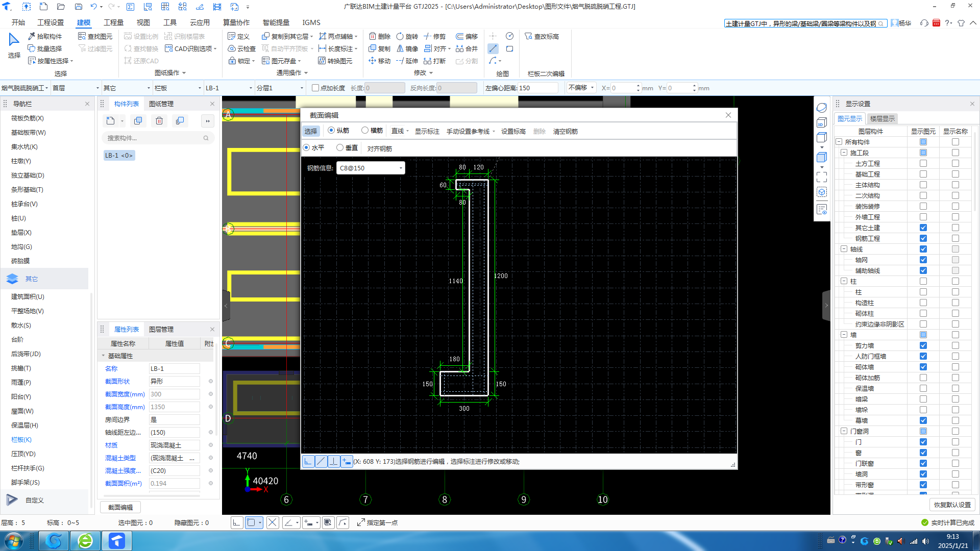Switch to the 图纸管理 tab
Viewport: 980px width, 551px height.
tap(161, 104)
